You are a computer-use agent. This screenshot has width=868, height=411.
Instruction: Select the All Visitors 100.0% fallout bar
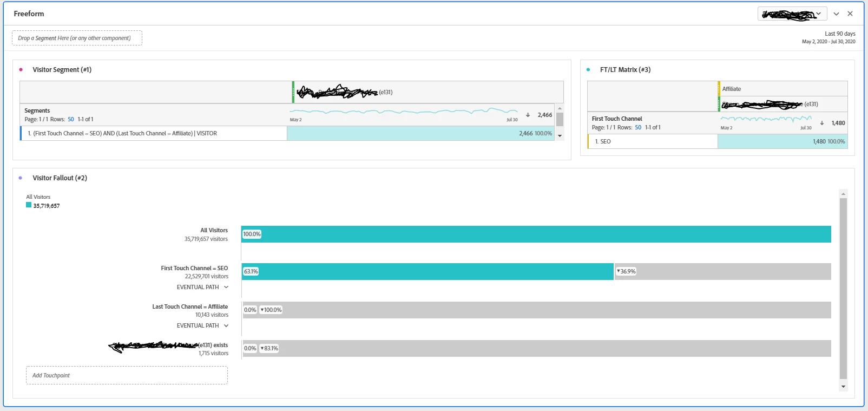click(536, 234)
